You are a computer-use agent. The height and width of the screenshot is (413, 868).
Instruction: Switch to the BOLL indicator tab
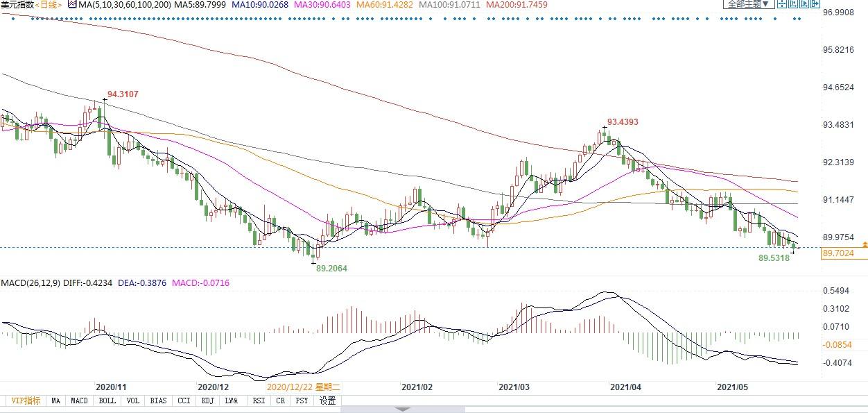tap(107, 401)
